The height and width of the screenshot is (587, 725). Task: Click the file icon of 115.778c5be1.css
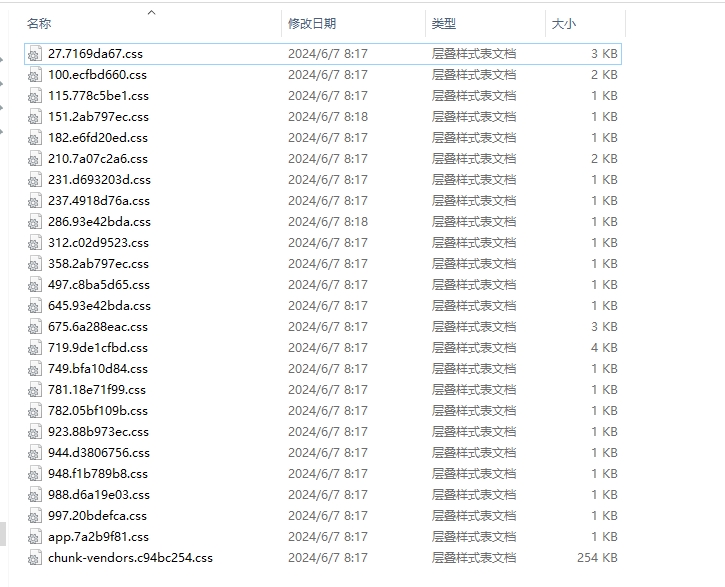[x=34, y=96]
